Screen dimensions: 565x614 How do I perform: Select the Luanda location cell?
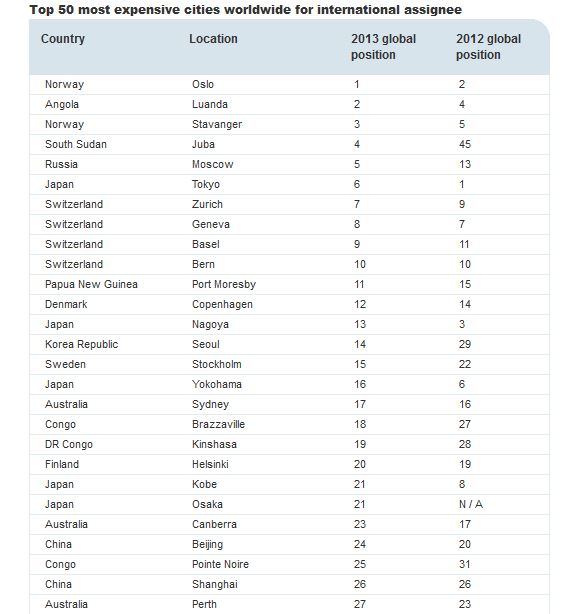pos(210,104)
